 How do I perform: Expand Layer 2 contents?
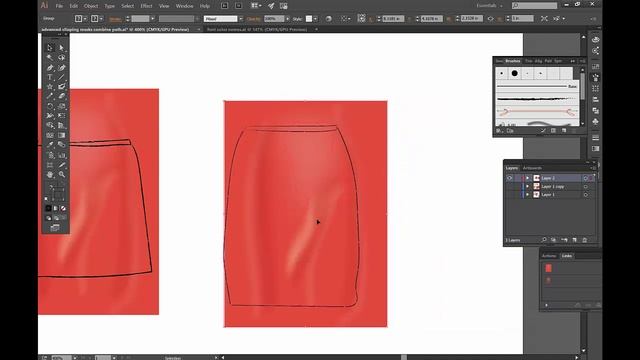[x=527, y=178]
